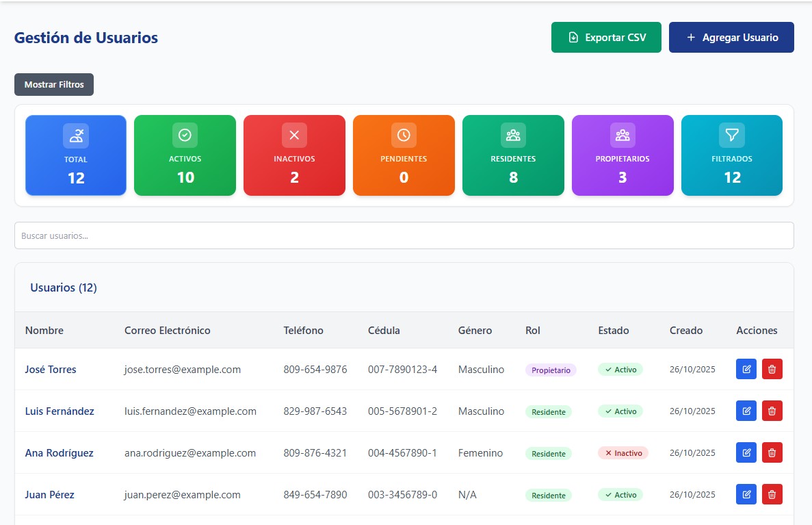Screen dimensions: 812x525
Task: Click José Torres's Propietario role badge
Action: coord(551,370)
